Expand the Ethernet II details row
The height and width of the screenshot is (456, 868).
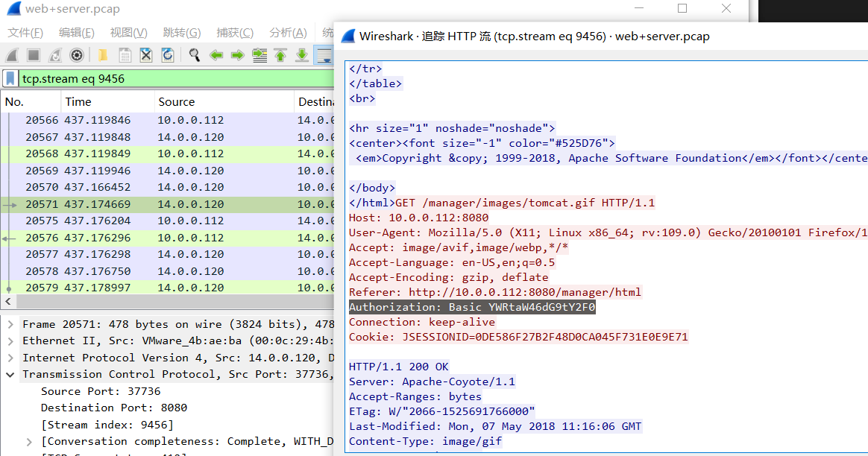[x=10, y=341]
